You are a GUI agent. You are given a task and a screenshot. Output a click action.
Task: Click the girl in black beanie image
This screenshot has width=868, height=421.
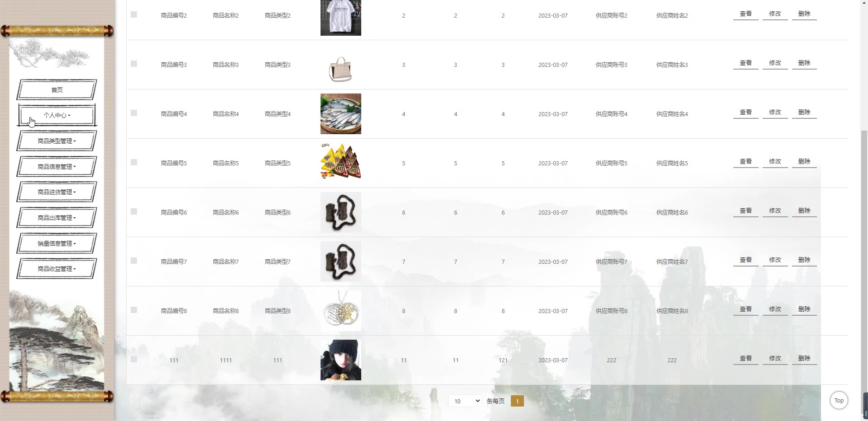(x=340, y=360)
